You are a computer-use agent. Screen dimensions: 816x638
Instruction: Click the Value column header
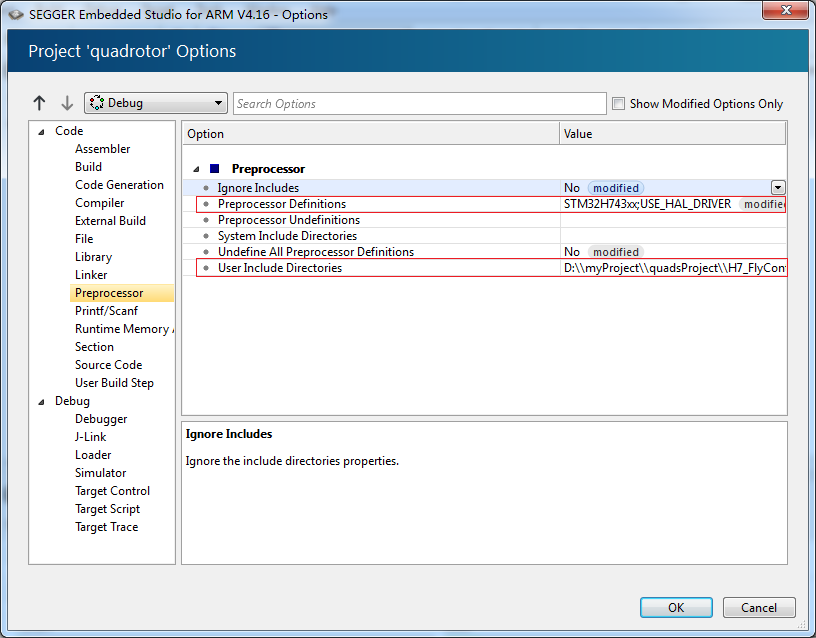672,134
